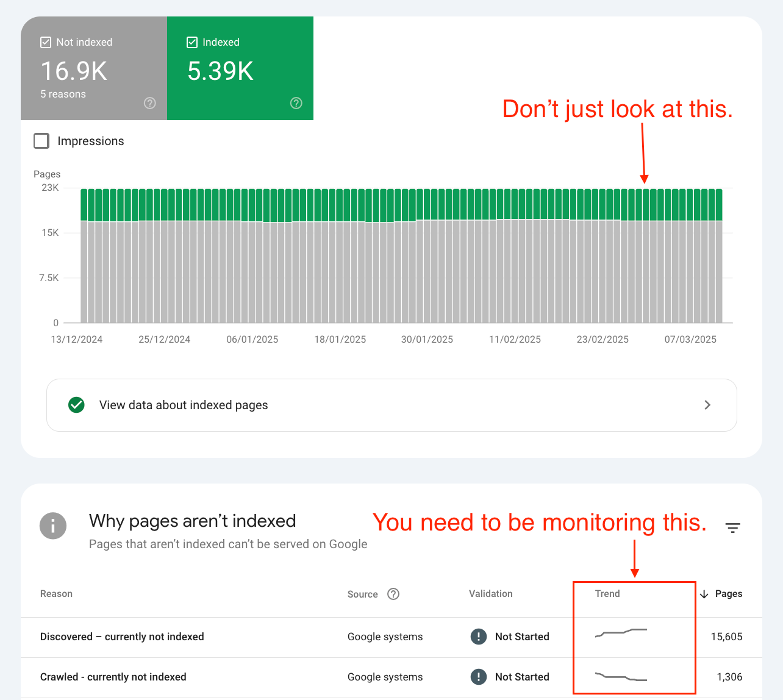Click the Not indexed help question mark icon

coord(150,103)
